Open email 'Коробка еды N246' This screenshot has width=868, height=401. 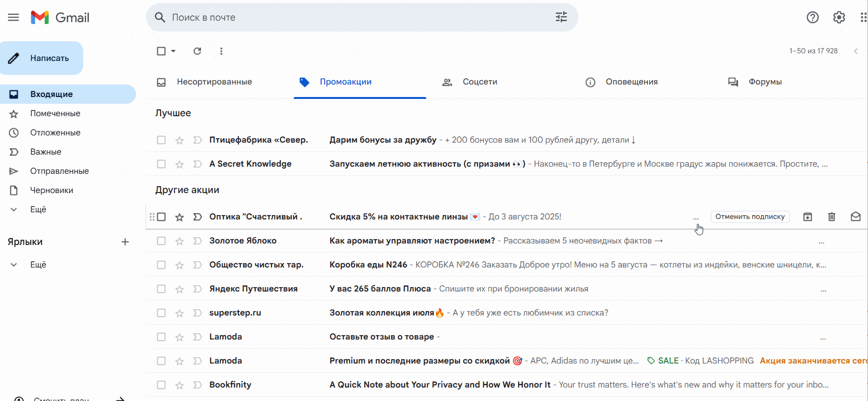(x=369, y=265)
